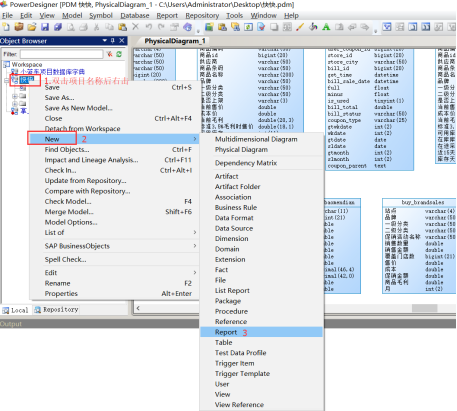457x411 pixels.
Task: Click the Paste clipboard toolbar icon
Action: [122, 27]
